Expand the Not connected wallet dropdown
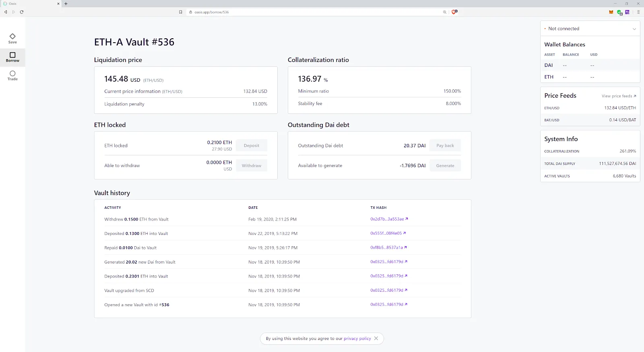The image size is (644, 352). pos(634,29)
